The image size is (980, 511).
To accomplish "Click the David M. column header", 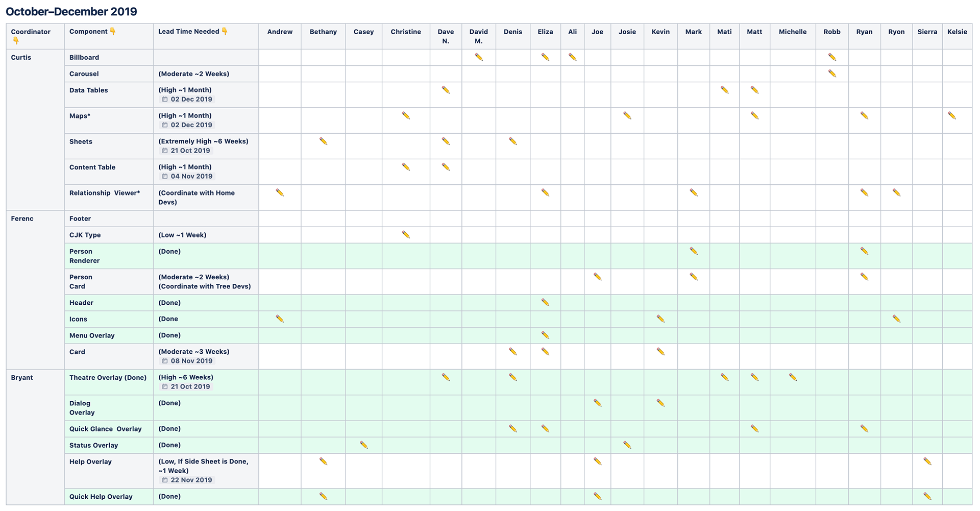I will (478, 36).
